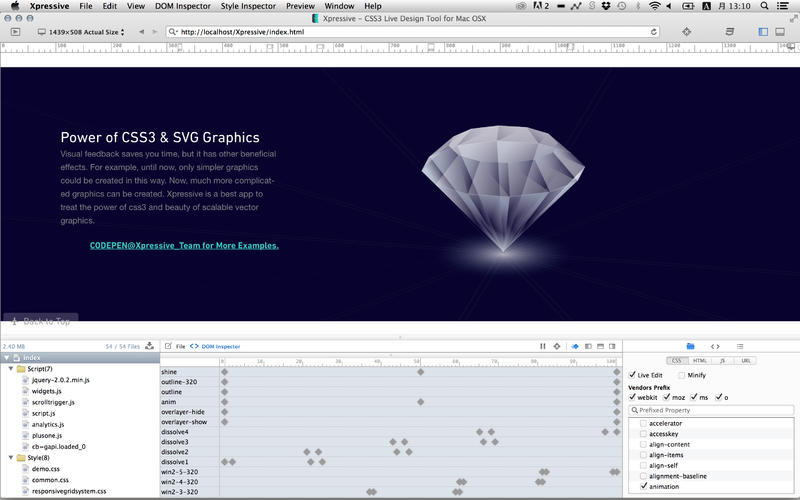Uncheck the o vendor prefix
The width and height of the screenshot is (800, 500).
point(718,396)
